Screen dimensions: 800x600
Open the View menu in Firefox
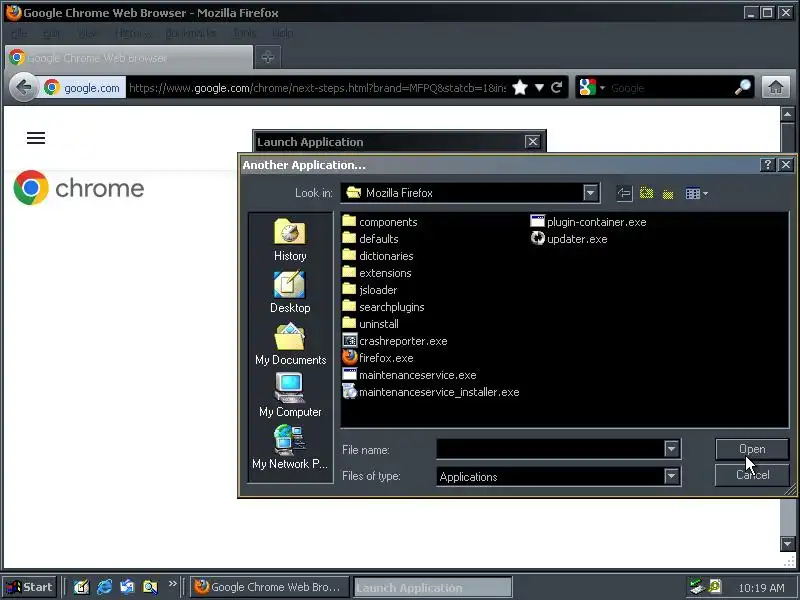coord(87,33)
